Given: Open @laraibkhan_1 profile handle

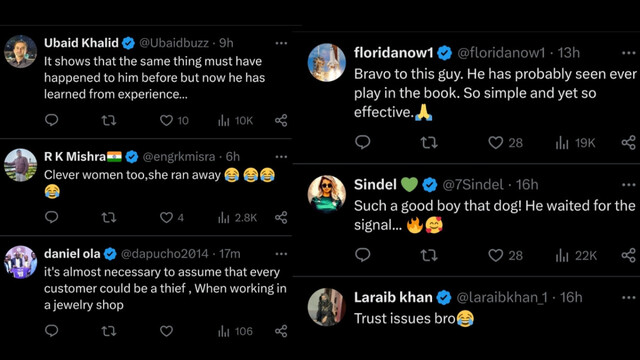Looking at the screenshot, I should [x=502, y=297].
